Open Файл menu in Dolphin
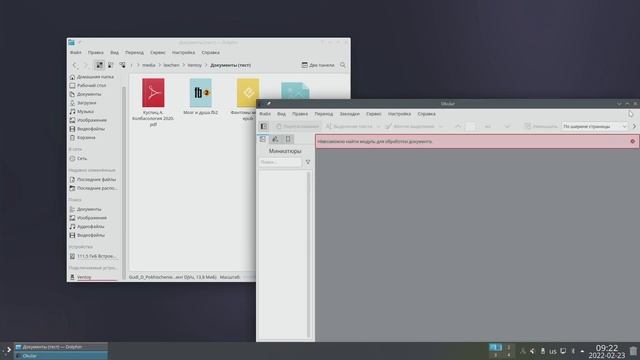Viewport: 640px width, 360px height. pos(76,53)
